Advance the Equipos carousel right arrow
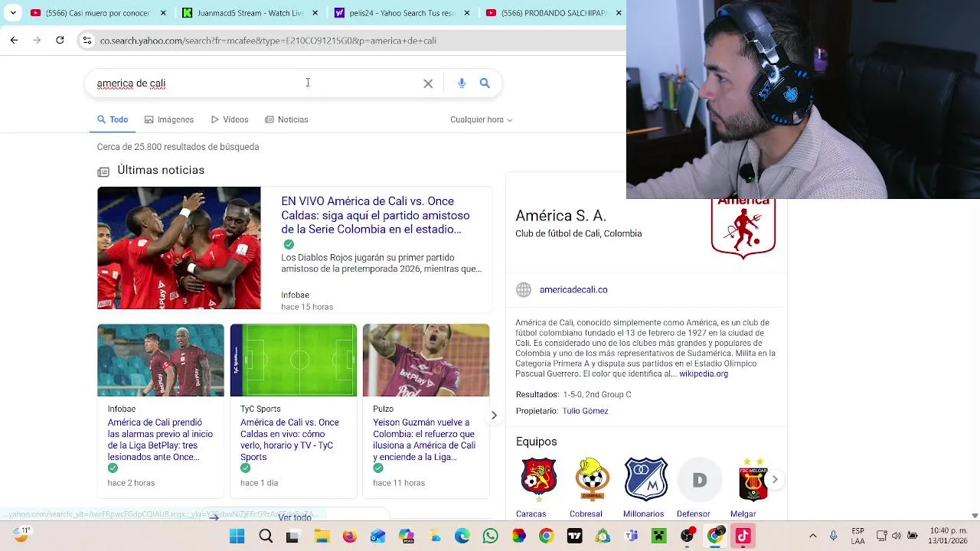 775,479
